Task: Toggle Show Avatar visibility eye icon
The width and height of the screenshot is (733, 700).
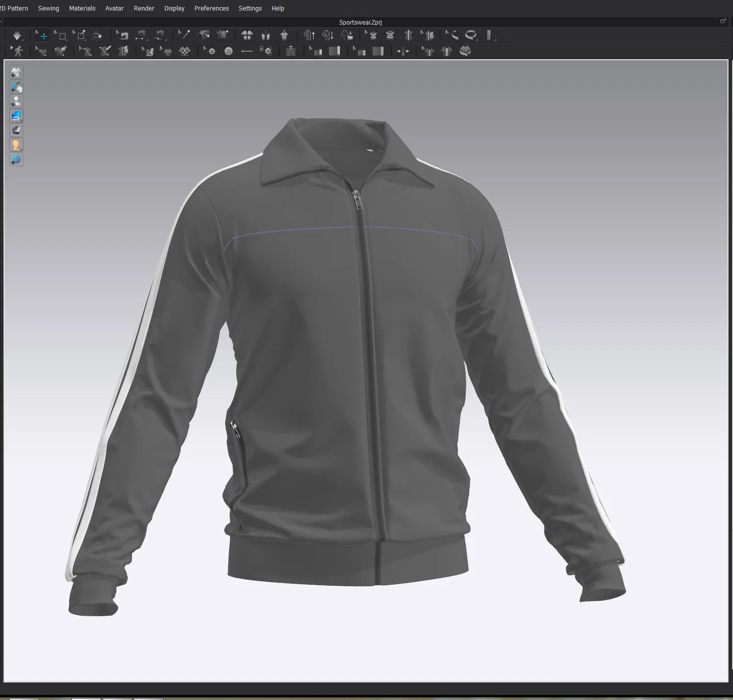Action: tap(16, 101)
